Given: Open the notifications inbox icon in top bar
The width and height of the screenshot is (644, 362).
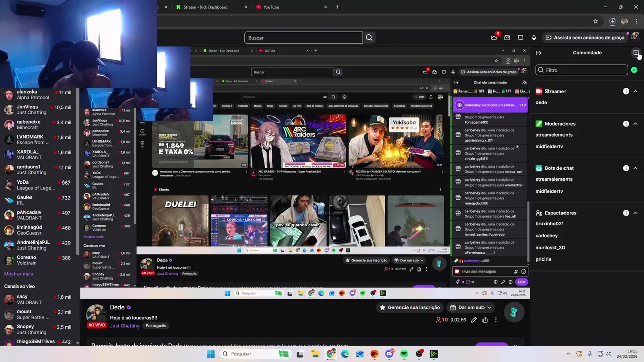Looking at the screenshot, I should tap(507, 38).
